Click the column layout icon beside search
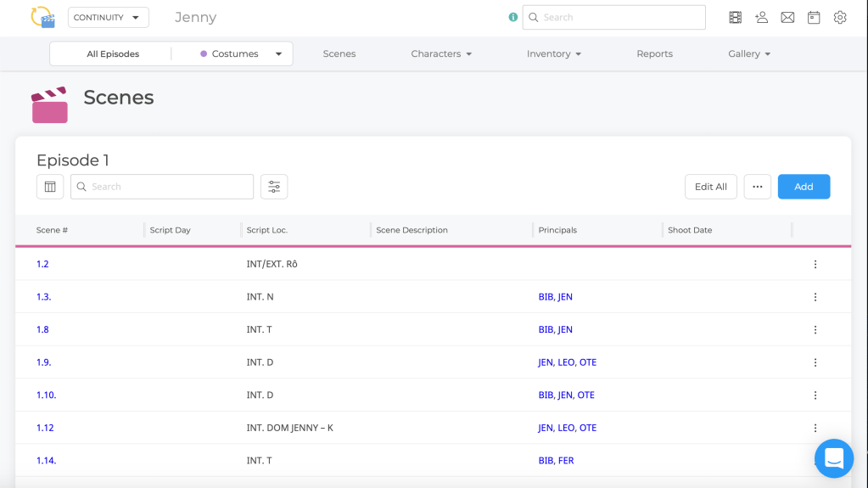 (50, 187)
